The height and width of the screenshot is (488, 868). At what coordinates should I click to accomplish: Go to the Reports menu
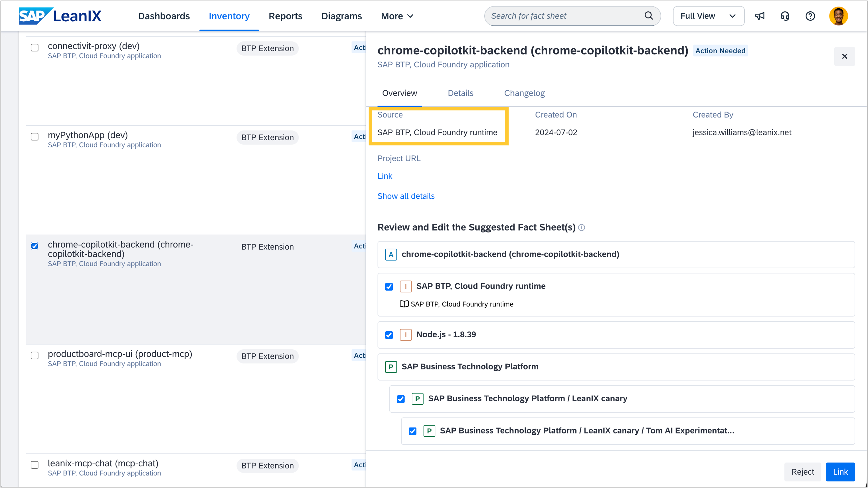click(285, 16)
